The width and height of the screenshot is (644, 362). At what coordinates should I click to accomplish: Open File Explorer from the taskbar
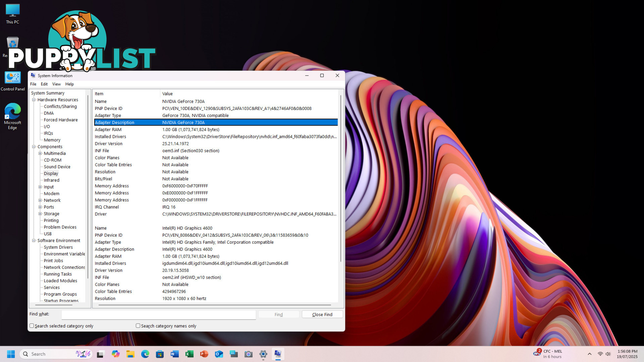pos(130,354)
